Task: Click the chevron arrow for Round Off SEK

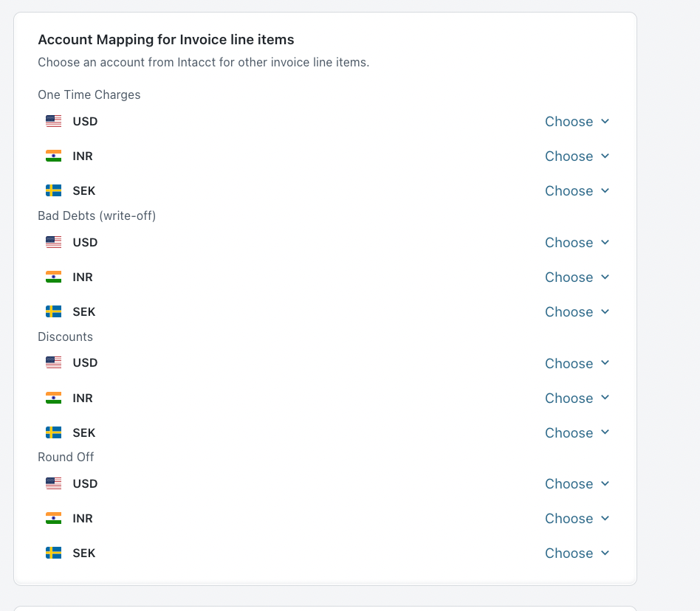Action: (605, 553)
